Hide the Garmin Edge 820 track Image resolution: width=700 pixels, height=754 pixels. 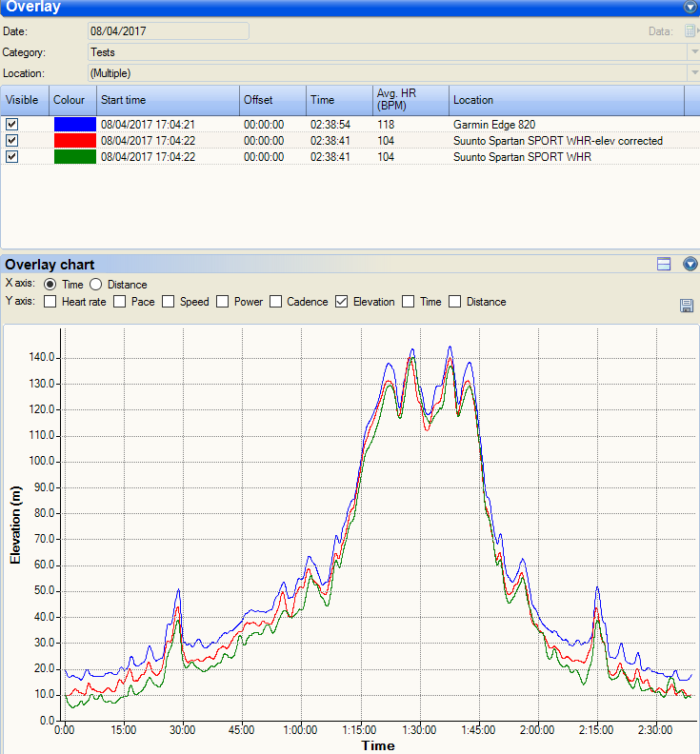[x=12, y=124]
